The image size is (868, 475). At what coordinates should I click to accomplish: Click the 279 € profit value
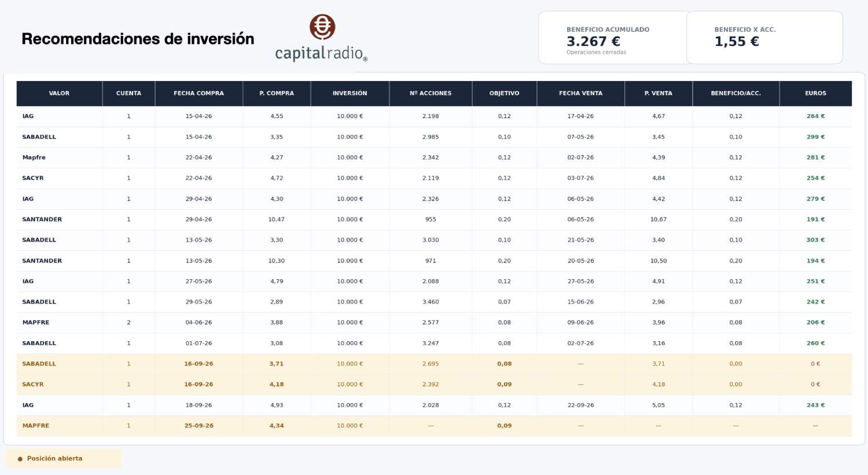coord(815,199)
